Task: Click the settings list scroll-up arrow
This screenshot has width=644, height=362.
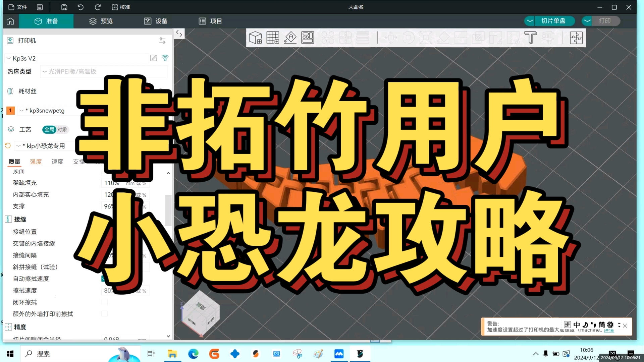Action: (168, 173)
